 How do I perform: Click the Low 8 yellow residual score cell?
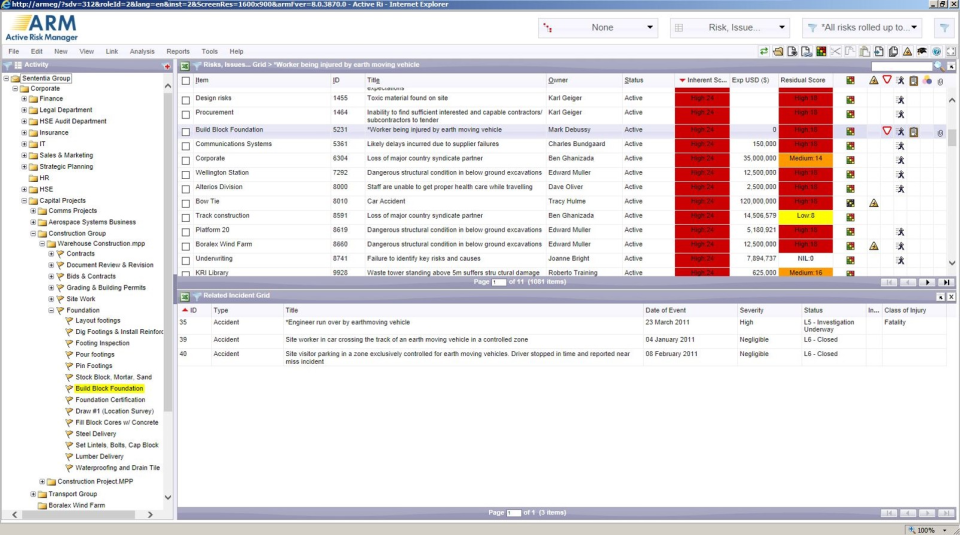[x=806, y=216]
